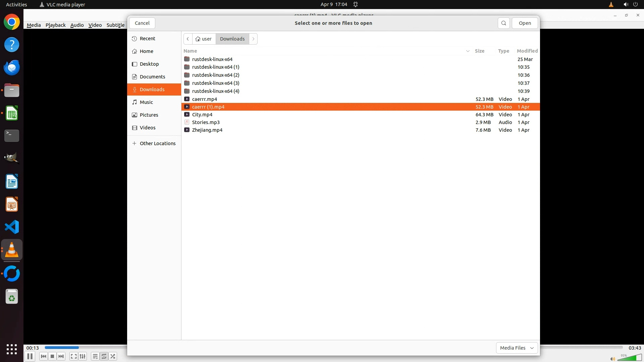Toggle loop repeat mode
Viewport: 644px width, 362px height.
[104, 356]
